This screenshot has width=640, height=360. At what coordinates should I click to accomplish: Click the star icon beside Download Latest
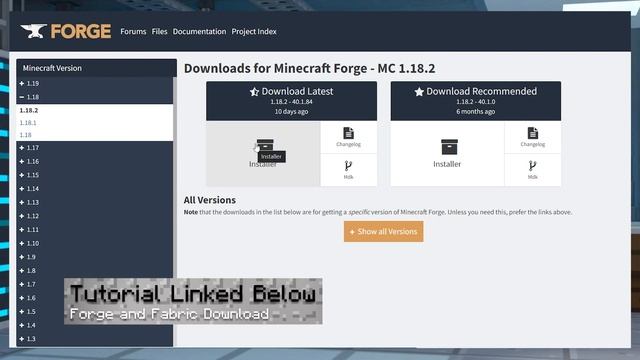[x=254, y=92]
